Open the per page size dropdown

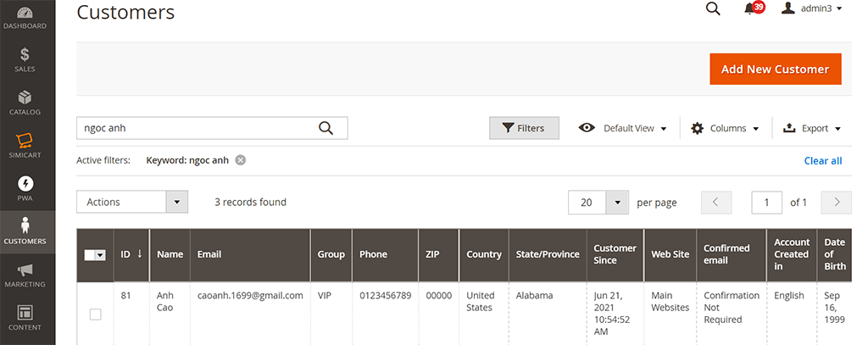pos(617,203)
